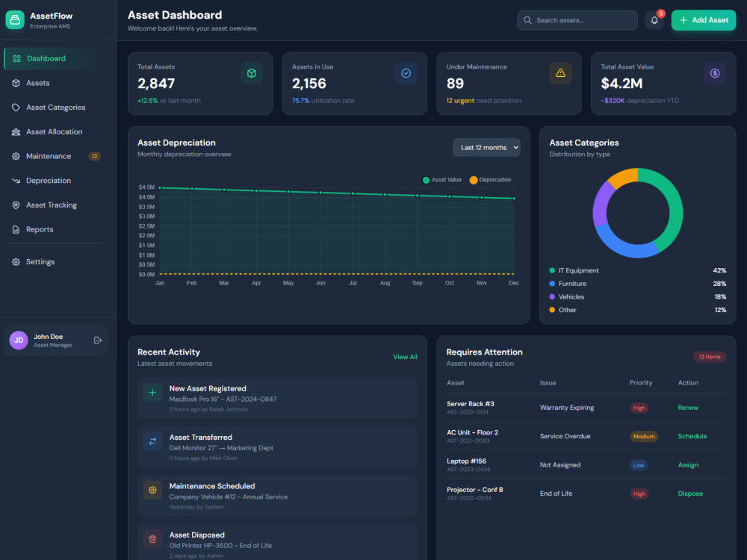Toggle the Asset Value legend item

[x=442, y=180]
